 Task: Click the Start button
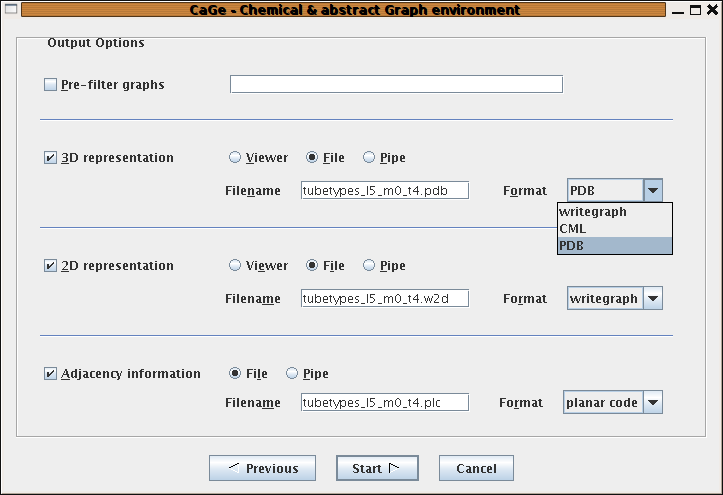(377, 468)
